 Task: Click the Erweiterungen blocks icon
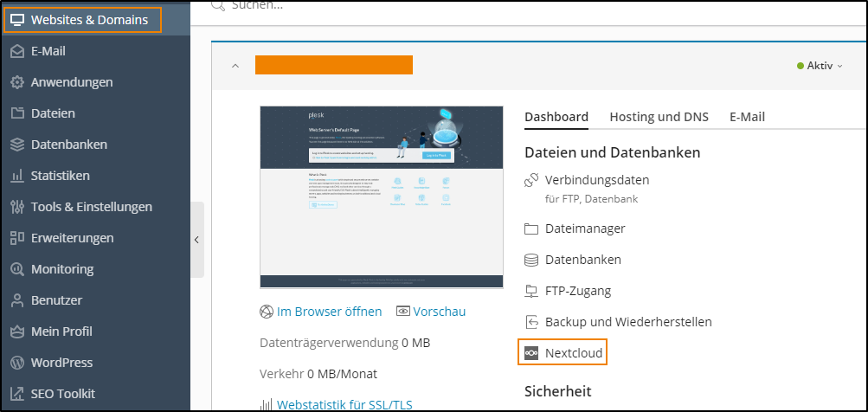point(17,238)
